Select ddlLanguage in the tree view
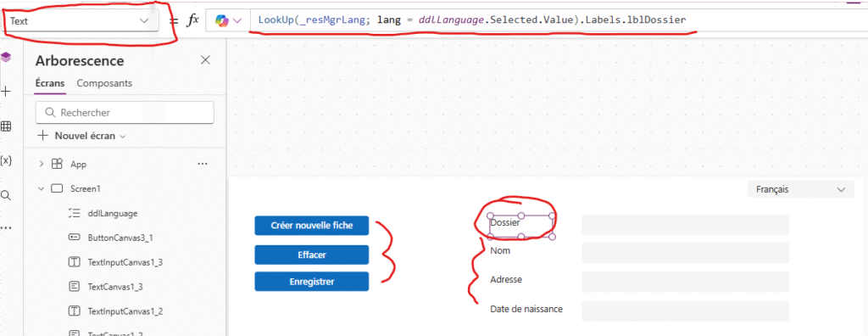This screenshot has width=868, height=336. (x=113, y=213)
